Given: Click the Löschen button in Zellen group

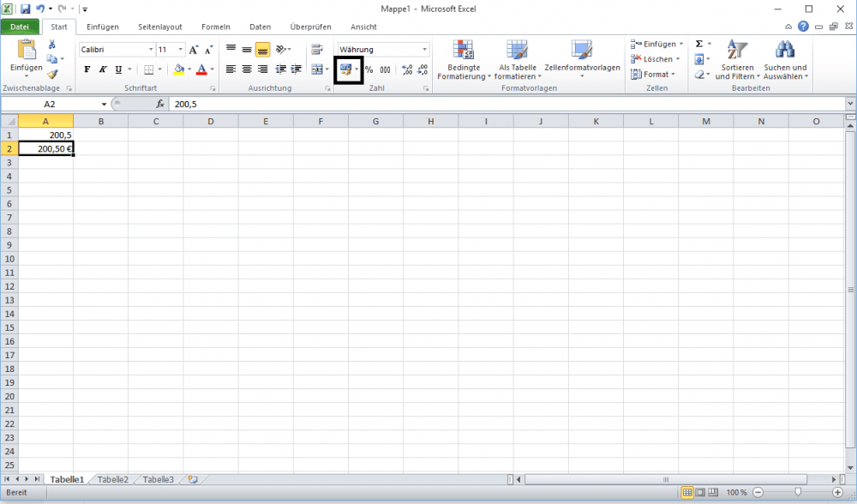Looking at the screenshot, I should 656,59.
